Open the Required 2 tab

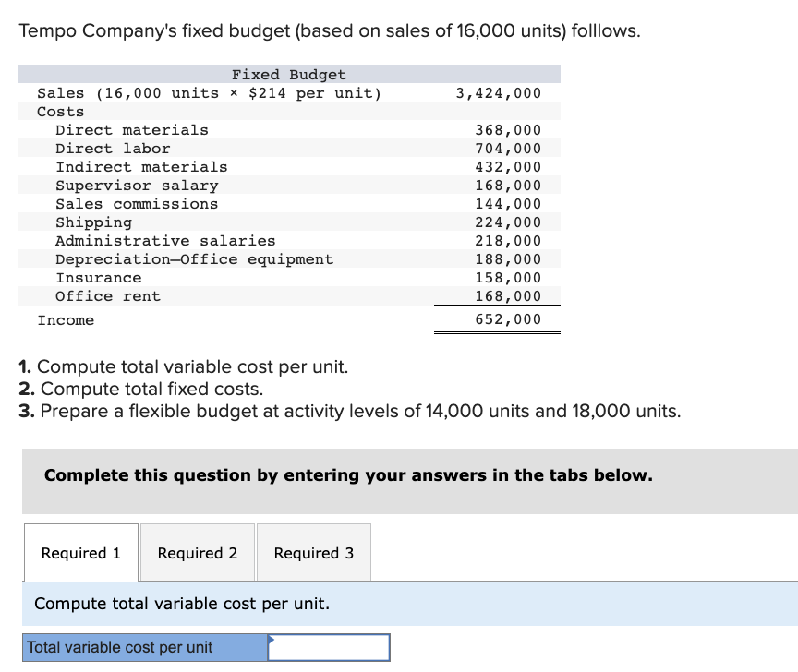pyautogui.click(x=197, y=552)
